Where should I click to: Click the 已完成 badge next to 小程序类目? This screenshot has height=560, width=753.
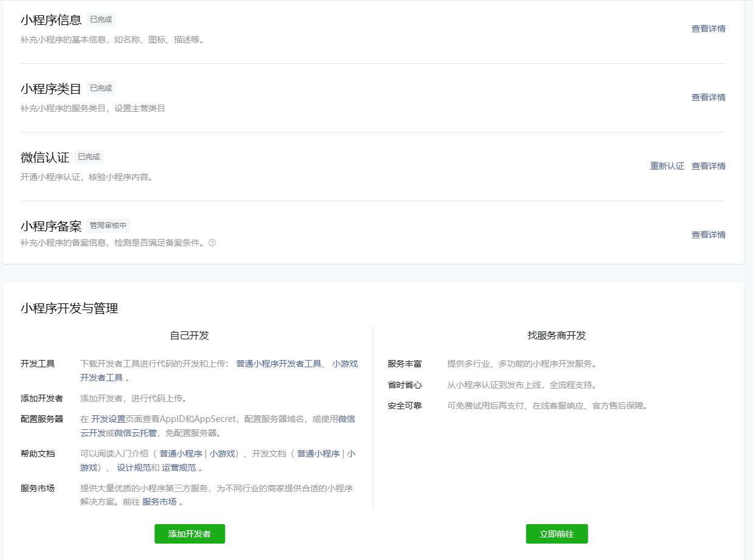tap(101, 88)
